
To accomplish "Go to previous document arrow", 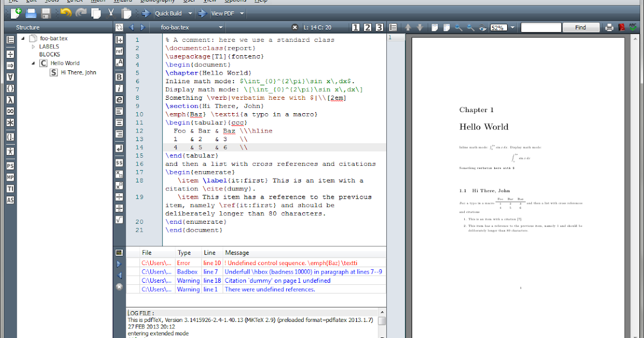I will click(131, 27).
